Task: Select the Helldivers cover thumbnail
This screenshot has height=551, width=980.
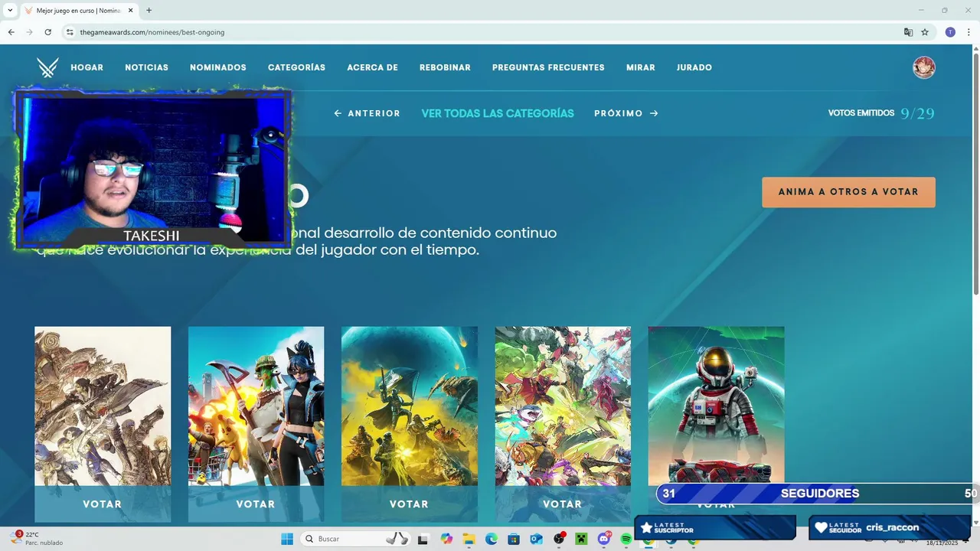Action: pos(410,406)
